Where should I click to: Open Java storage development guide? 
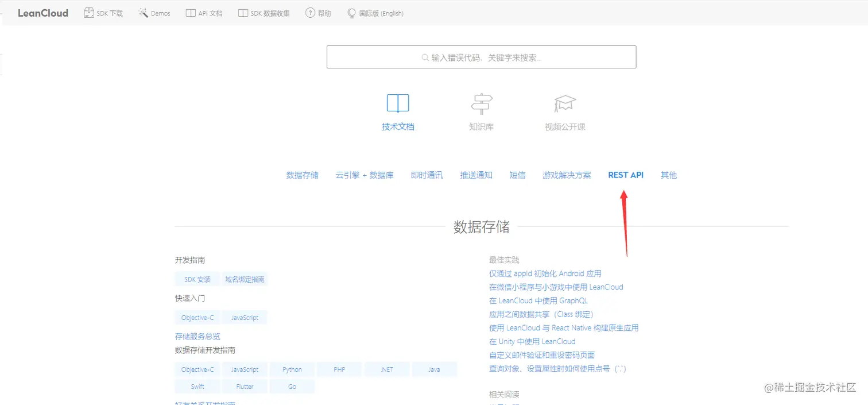click(434, 369)
